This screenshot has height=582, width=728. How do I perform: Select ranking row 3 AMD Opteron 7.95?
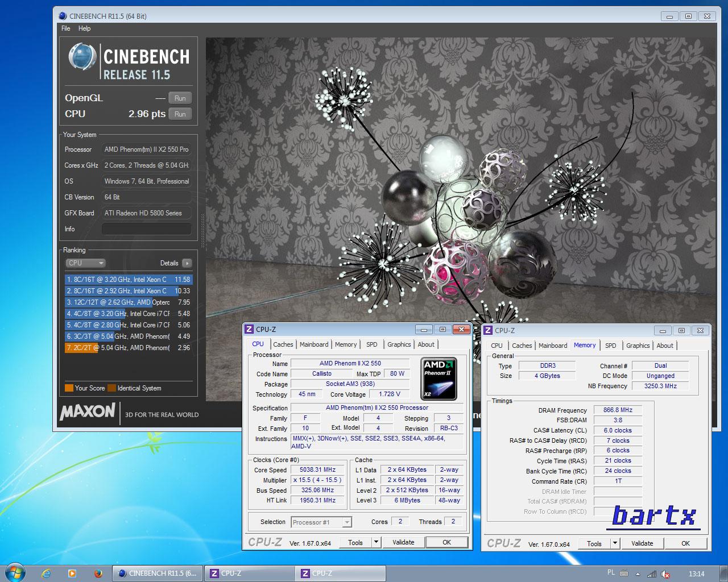tap(129, 302)
